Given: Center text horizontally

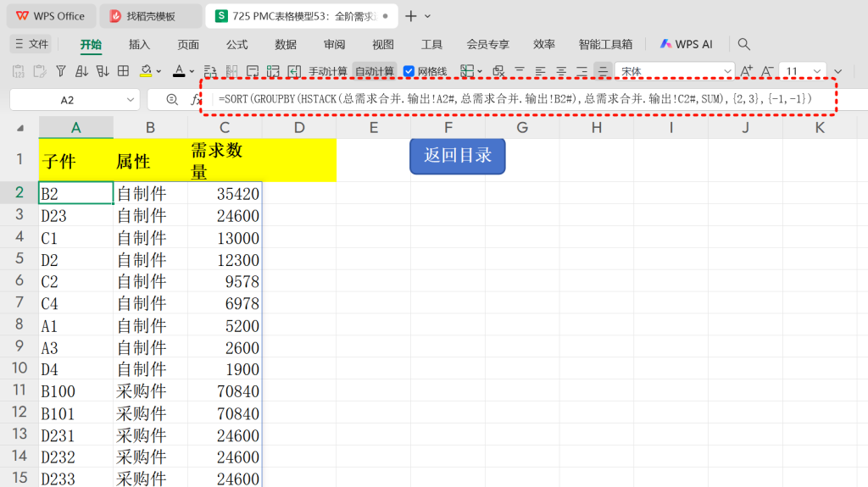Looking at the screenshot, I should pos(561,71).
